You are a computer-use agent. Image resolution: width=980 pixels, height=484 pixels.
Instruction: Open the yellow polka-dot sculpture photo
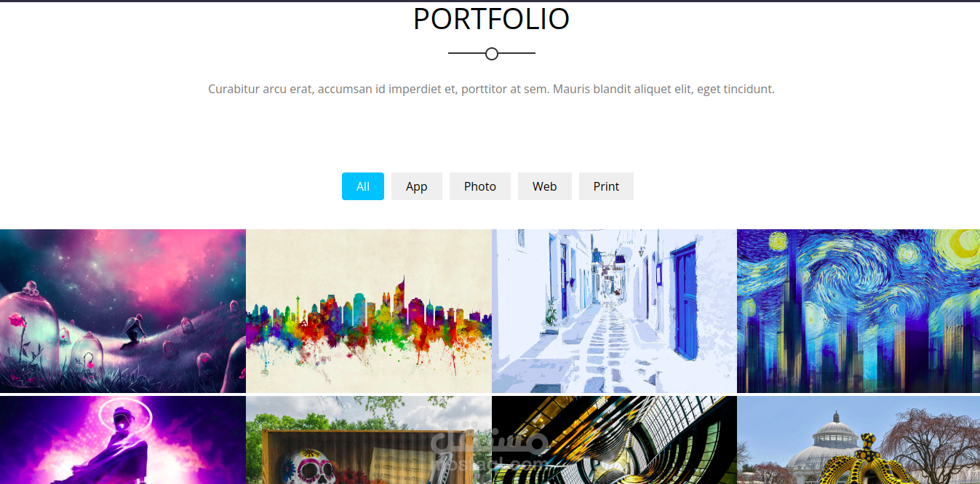pyautogui.click(x=859, y=440)
